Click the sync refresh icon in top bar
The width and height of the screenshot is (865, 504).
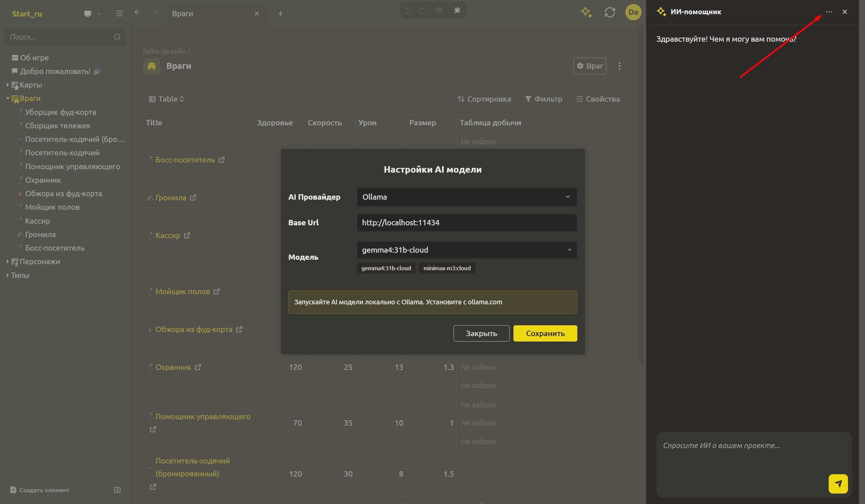pos(609,13)
